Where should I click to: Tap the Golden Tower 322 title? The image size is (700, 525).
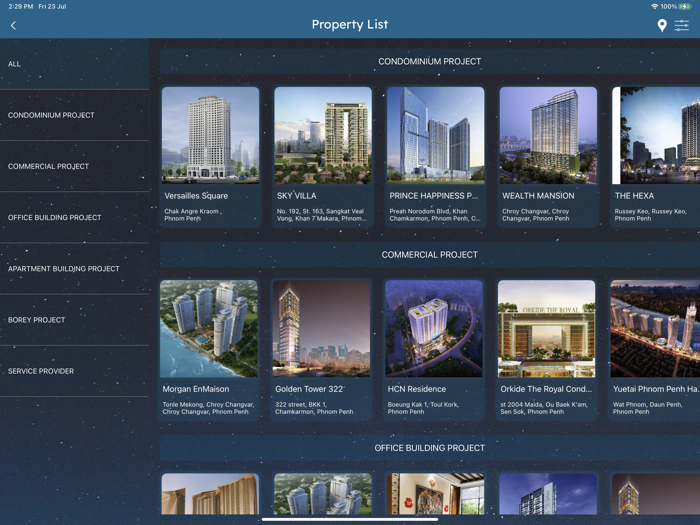[x=309, y=389]
